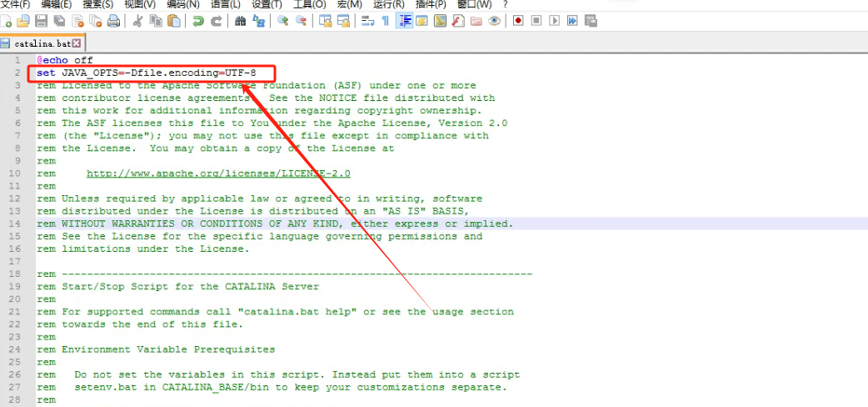The image size is (868, 407).
Task: Open the 设置(T) menu
Action: click(x=267, y=4)
